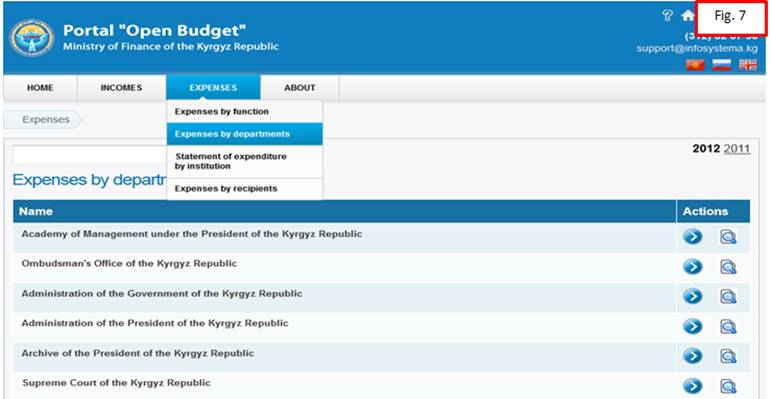
Task: View details for the Supreme Court row
Action: pos(728,387)
